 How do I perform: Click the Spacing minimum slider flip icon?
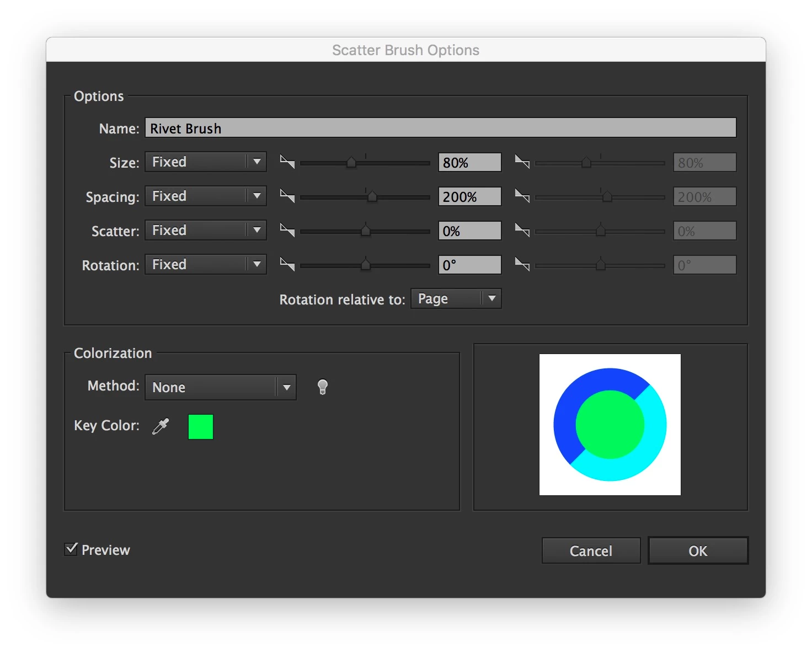tap(287, 196)
